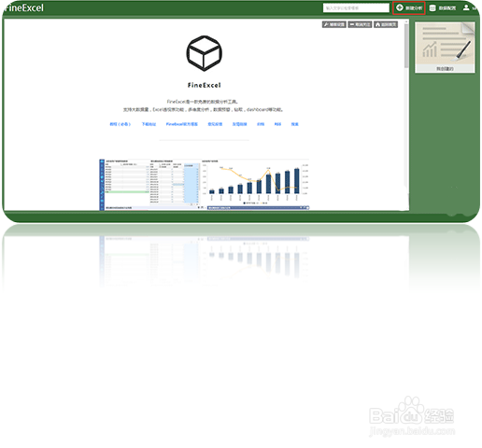Image resolution: width=482 pixels, height=448 pixels.
Task: Open the FineExcel官方博客 link
Action: [x=182, y=124]
